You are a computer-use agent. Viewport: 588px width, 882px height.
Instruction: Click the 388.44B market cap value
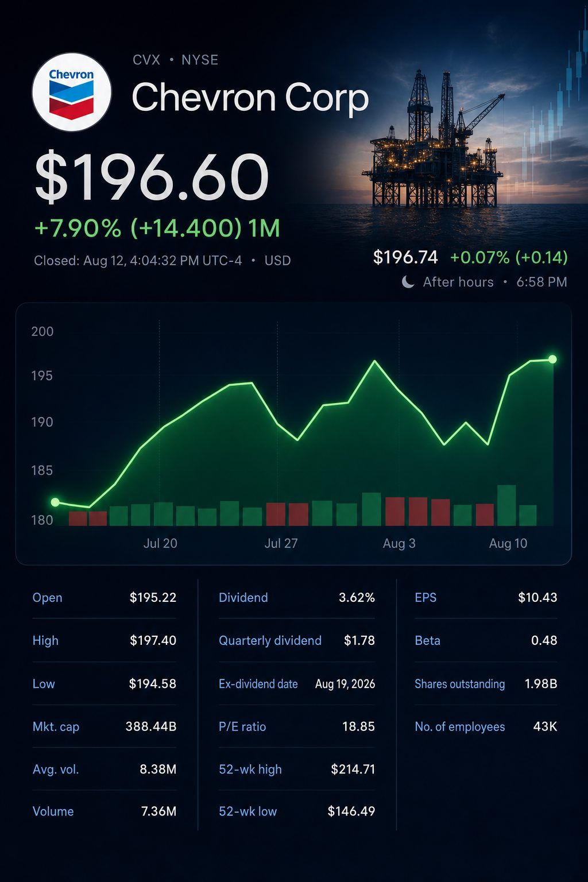(x=151, y=726)
